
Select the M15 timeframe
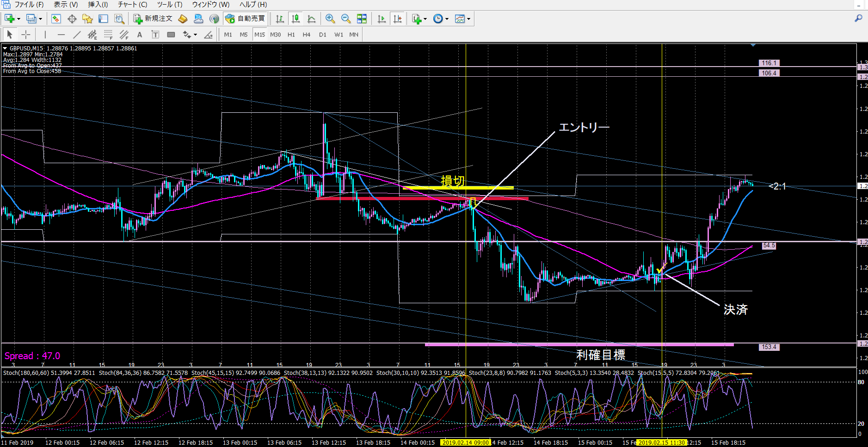point(260,35)
